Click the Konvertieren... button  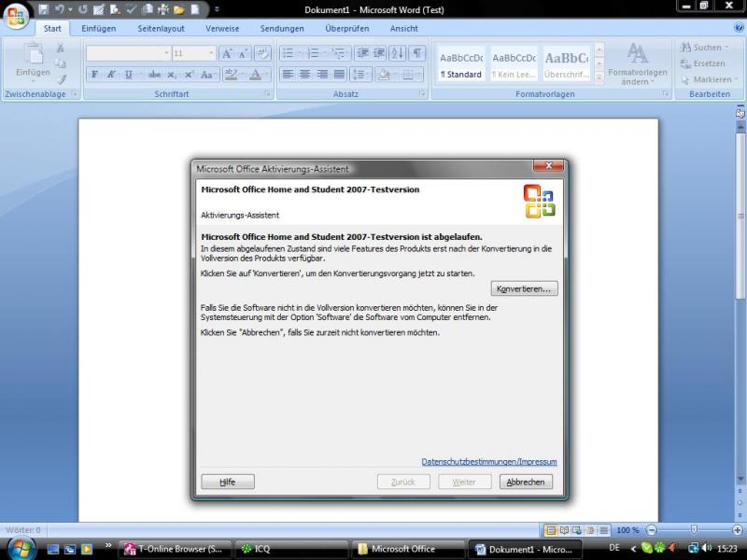(525, 289)
